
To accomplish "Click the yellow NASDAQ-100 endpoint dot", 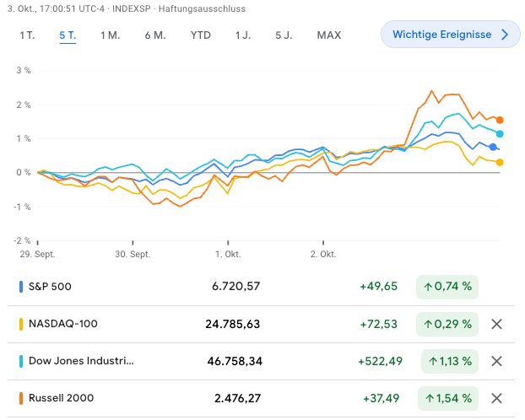I will (x=500, y=162).
